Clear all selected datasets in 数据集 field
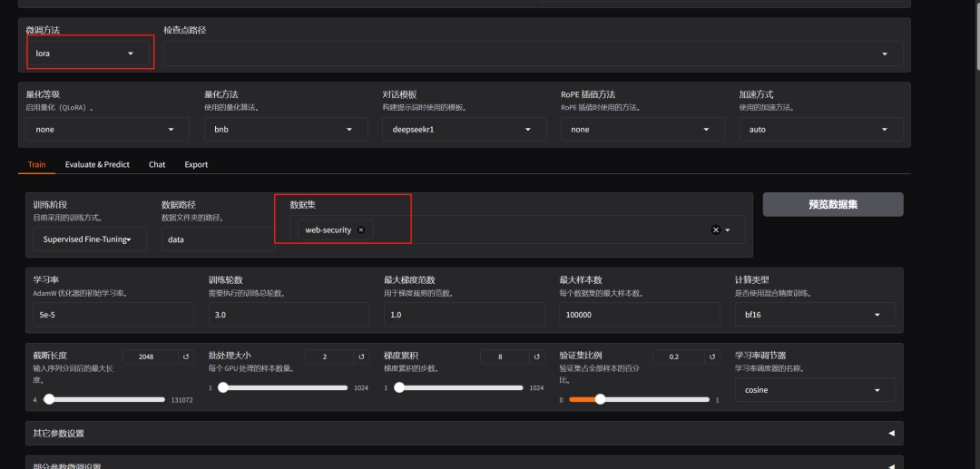 [x=715, y=230]
